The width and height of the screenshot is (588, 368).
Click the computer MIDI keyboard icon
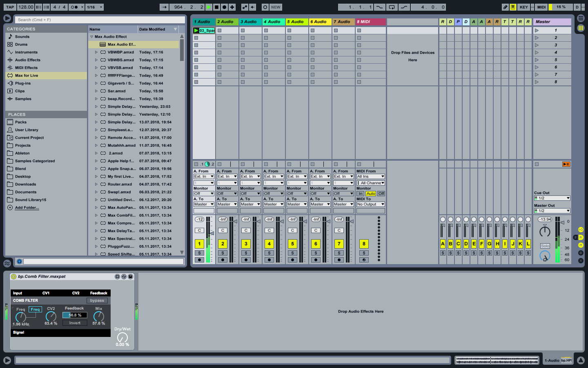pyautogui.click(x=513, y=7)
